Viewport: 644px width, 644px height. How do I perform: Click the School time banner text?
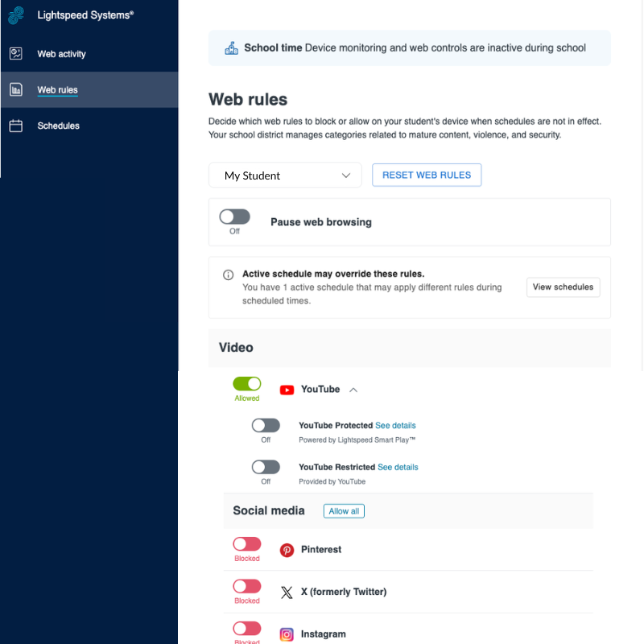(x=415, y=48)
